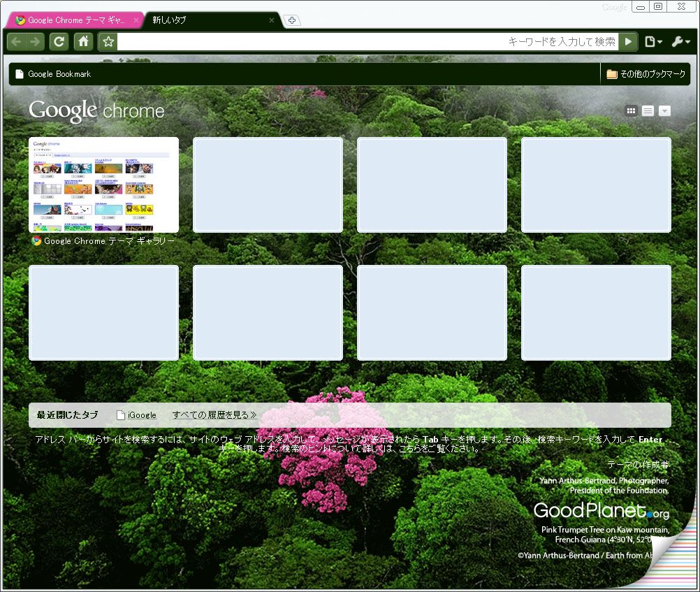The height and width of the screenshot is (592, 700).
Task: Click the theme gallery page thumbnail
Action: pos(103,185)
